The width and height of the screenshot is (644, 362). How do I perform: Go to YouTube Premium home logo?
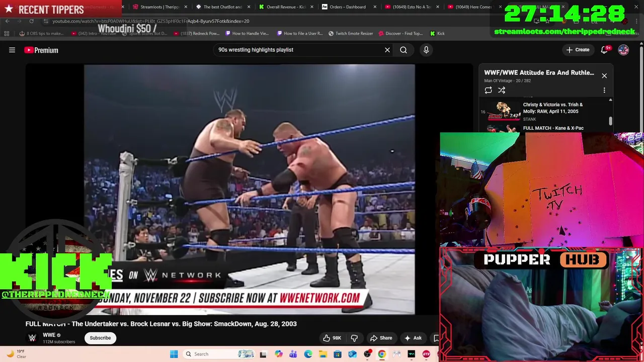[41, 50]
